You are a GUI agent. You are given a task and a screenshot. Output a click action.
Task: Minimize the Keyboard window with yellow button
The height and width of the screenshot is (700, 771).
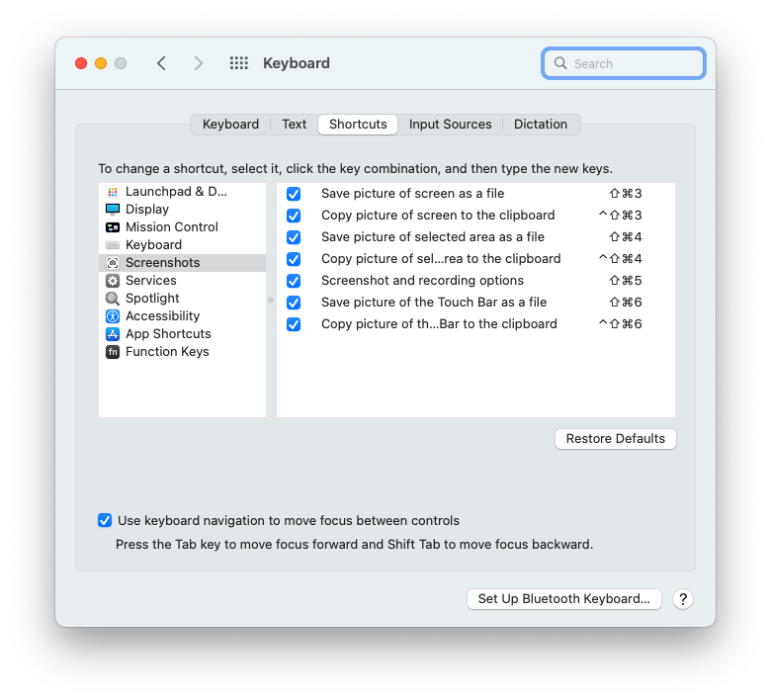tap(101, 63)
